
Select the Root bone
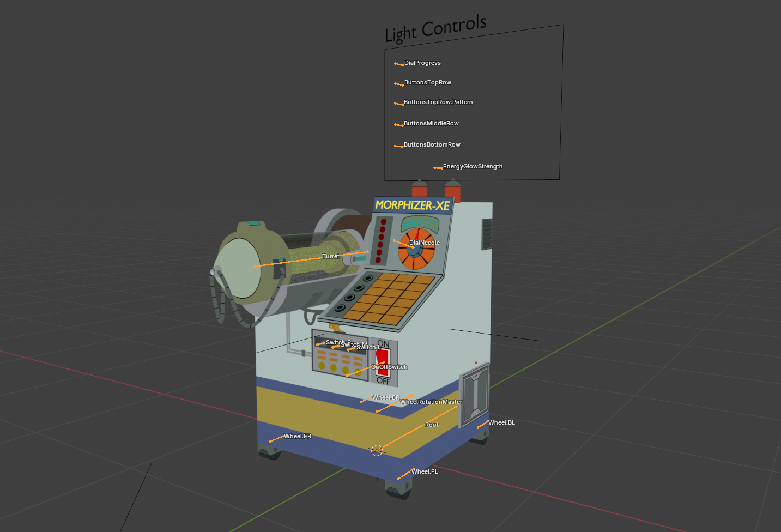[x=416, y=428]
